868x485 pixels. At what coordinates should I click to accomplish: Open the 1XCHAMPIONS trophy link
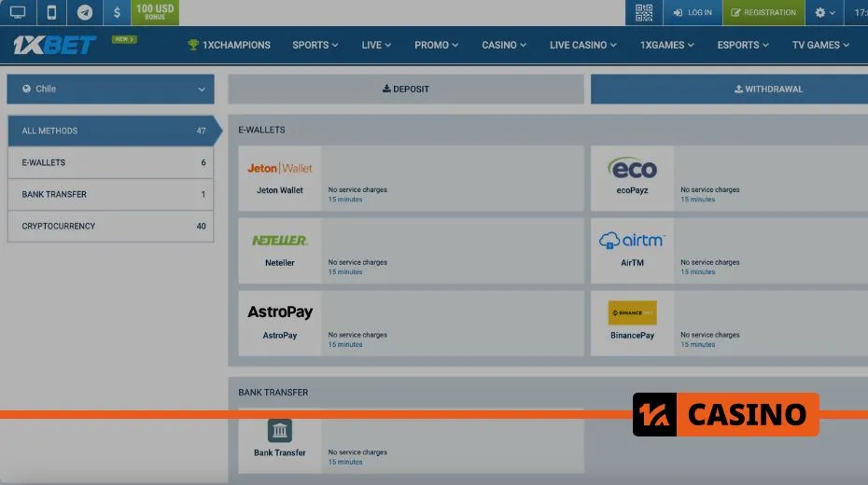230,45
